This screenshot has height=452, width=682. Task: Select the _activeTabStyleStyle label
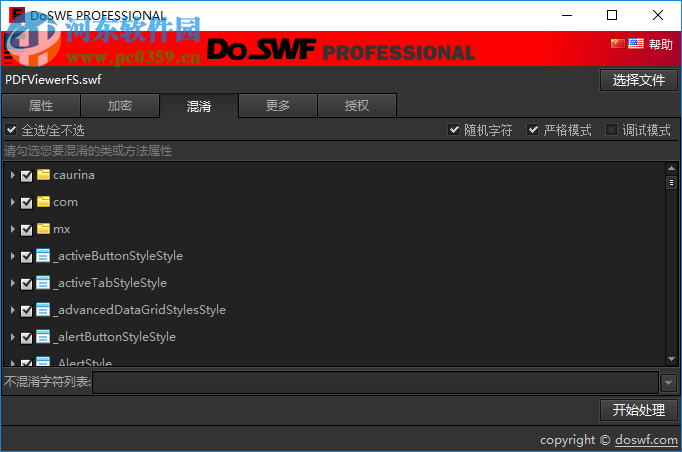[110, 283]
